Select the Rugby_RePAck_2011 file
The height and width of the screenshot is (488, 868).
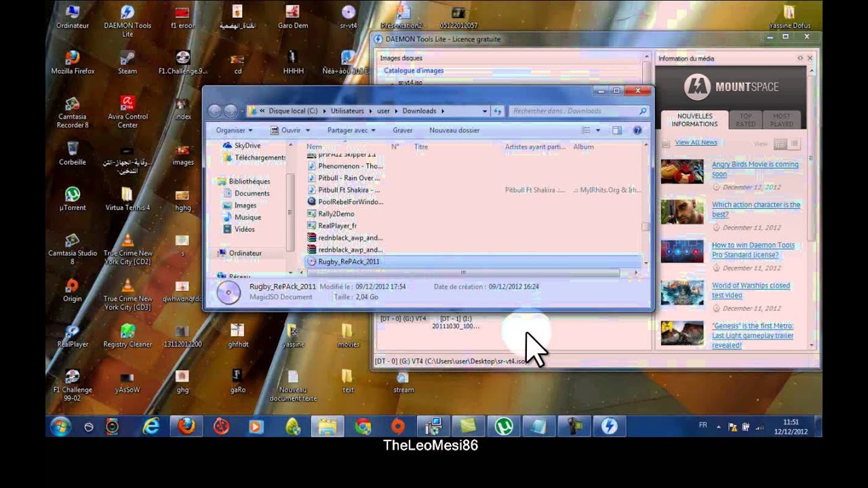(x=473, y=262)
